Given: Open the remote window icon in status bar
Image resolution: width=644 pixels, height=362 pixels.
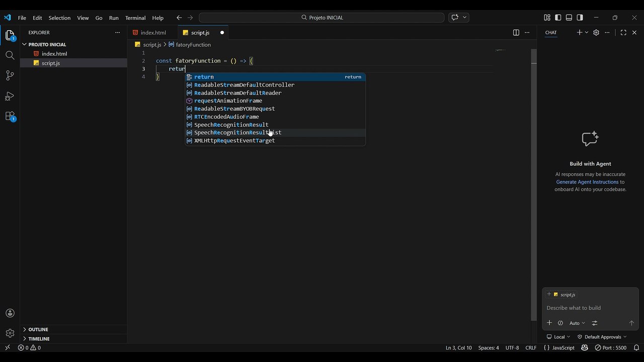Looking at the screenshot, I should (x=7, y=347).
